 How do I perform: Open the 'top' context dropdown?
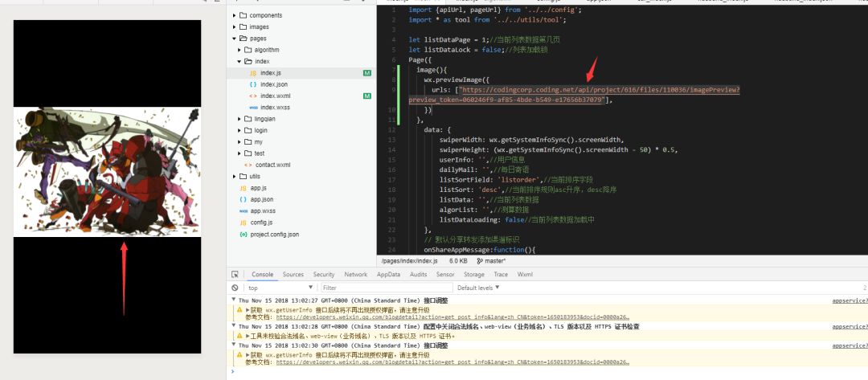pos(280,288)
